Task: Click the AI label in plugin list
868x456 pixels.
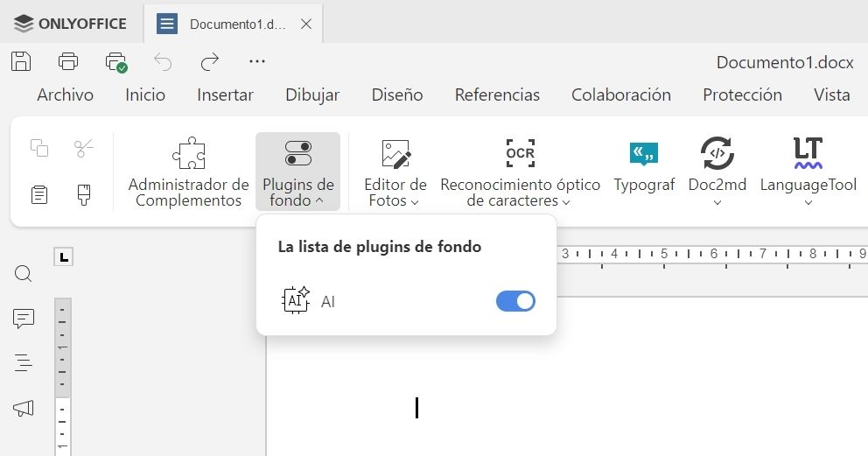Action: coord(328,302)
